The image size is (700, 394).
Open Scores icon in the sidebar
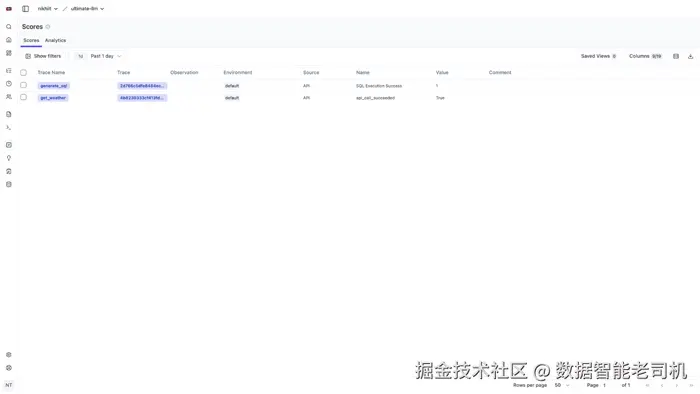(8, 145)
